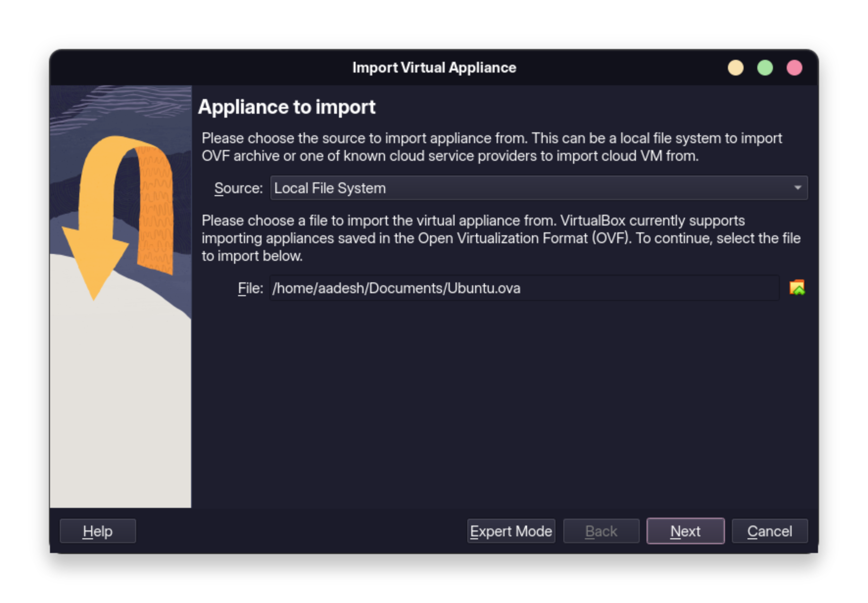
Task: Click the green window control circle
Action: pos(765,68)
